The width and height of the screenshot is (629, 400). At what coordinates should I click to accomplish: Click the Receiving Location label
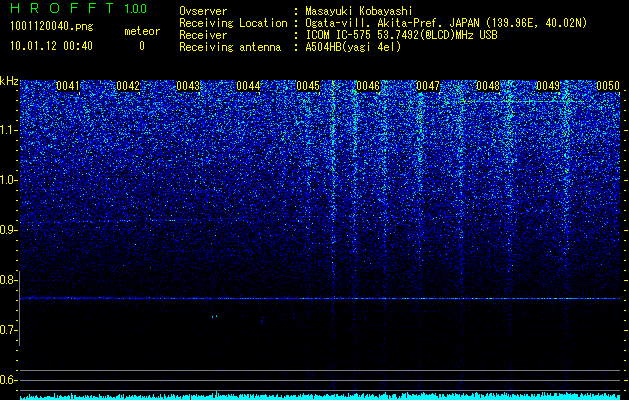point(233,24)
